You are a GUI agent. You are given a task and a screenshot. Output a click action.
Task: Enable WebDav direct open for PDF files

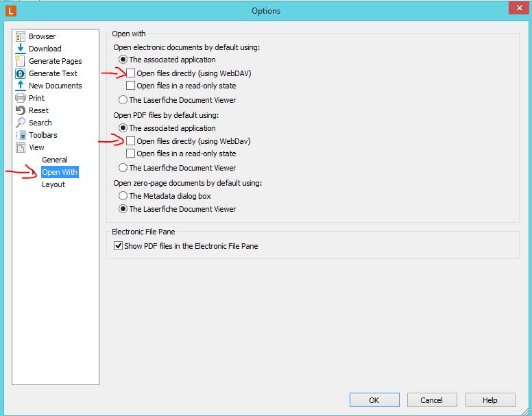131,140
